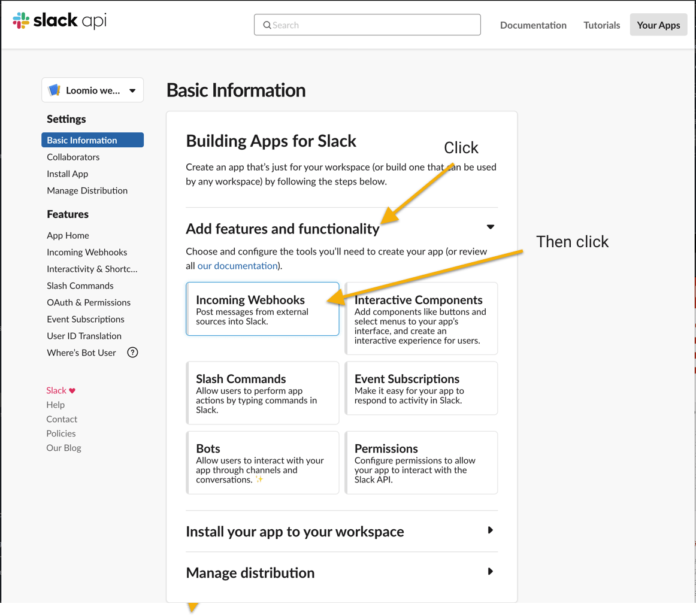Click the Basic Information page title
The image size is (696, 616).
point(236,90)
